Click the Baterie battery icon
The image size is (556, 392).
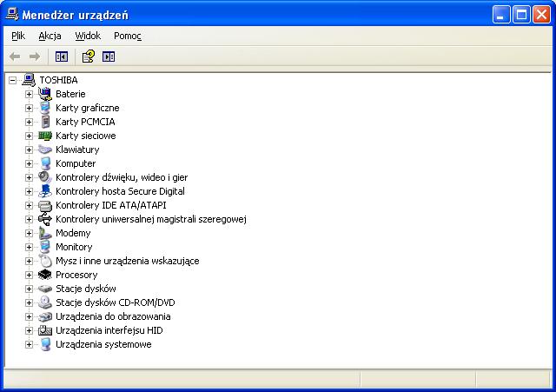coord(45,94)
